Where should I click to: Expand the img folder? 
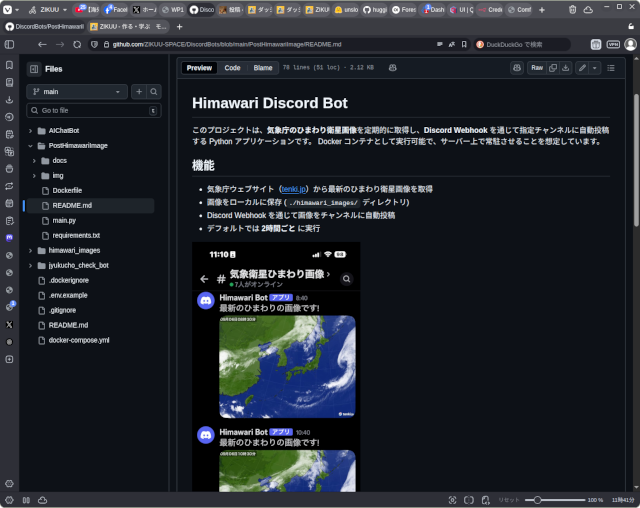click(34, 176)
